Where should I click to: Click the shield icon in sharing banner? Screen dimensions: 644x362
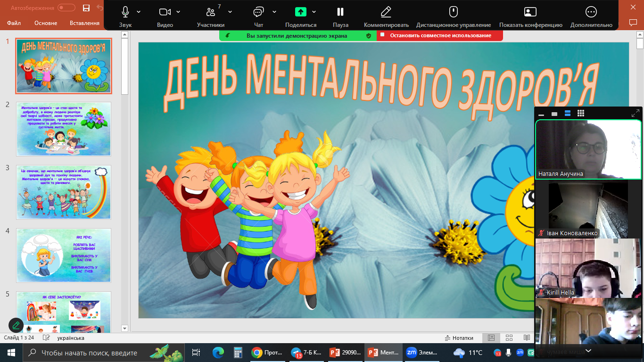coord(369,35)
